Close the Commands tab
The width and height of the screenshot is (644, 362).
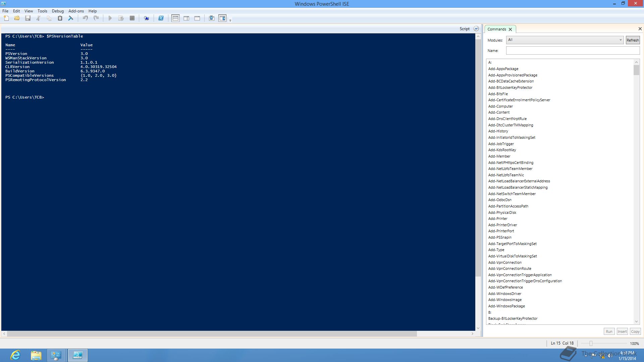tap(510, 29)
